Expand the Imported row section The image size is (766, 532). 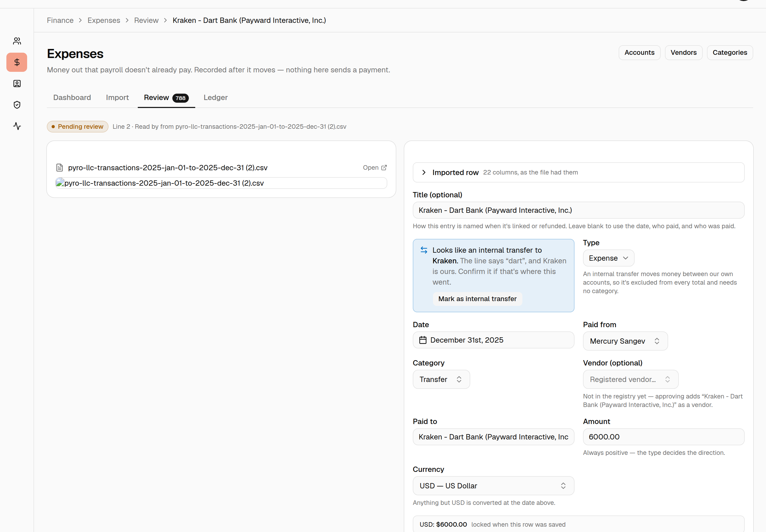[x=578, y=172]
